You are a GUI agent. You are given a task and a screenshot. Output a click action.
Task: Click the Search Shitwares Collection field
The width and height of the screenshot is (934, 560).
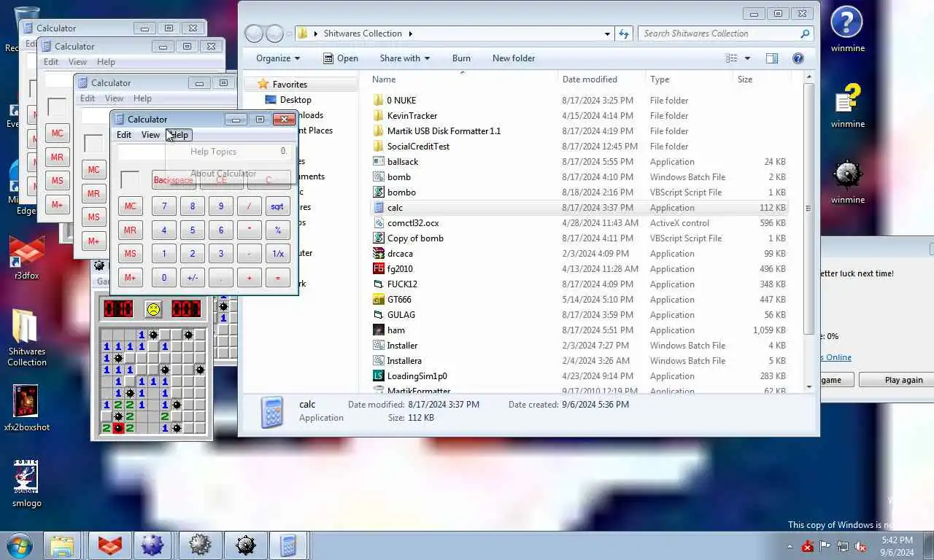(x=725, y=34)
